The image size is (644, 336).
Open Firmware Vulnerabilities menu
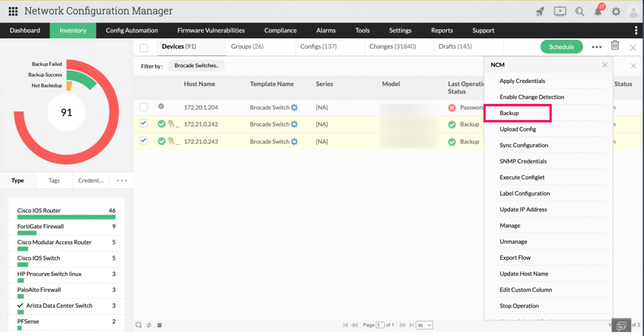pos(211,30)
